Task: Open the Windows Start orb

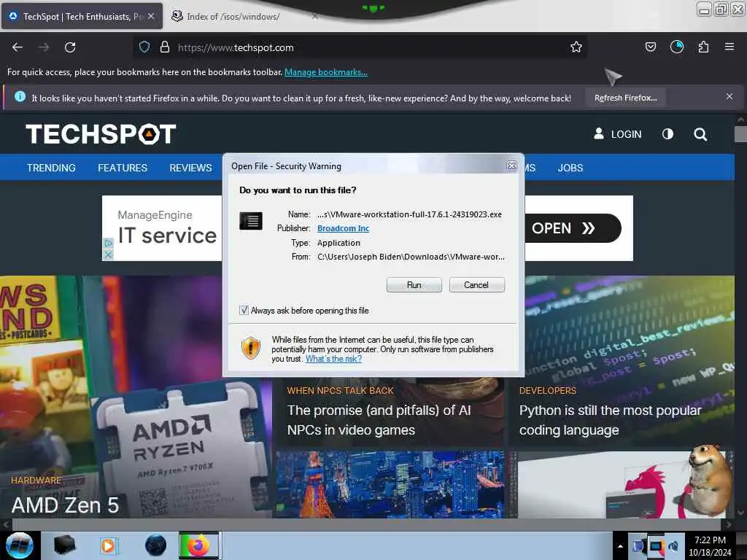Action: pos(20,545)
